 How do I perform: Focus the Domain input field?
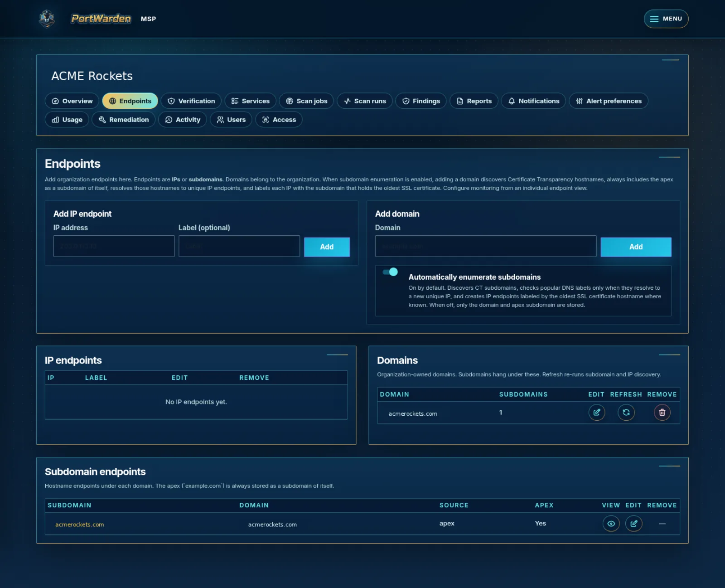[486, 246]
